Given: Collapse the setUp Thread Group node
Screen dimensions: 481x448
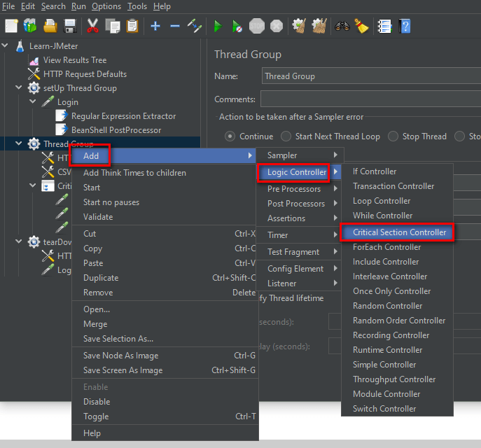Looking at the screenshot, I should coord(19,87).
